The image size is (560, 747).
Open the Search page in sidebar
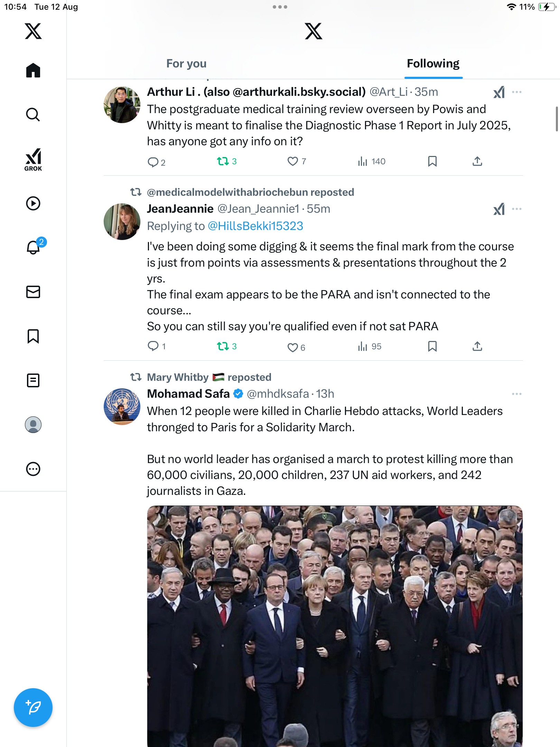coord(33,114)
